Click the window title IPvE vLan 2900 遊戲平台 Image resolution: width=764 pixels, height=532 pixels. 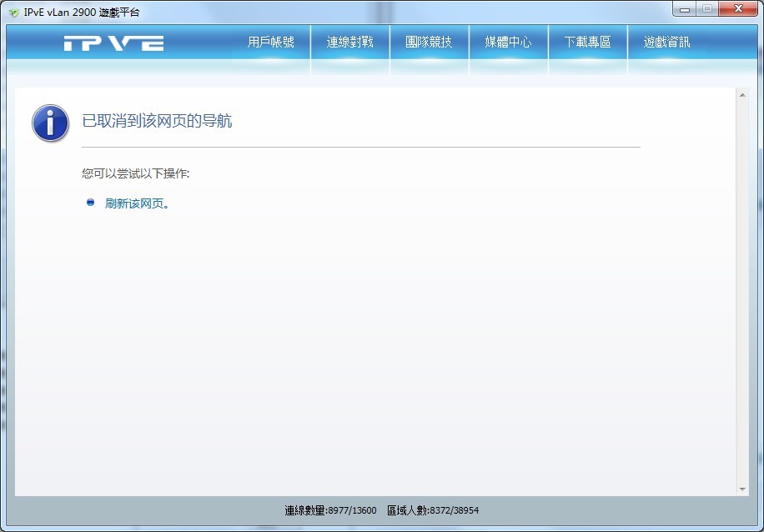tap(82, 13)
